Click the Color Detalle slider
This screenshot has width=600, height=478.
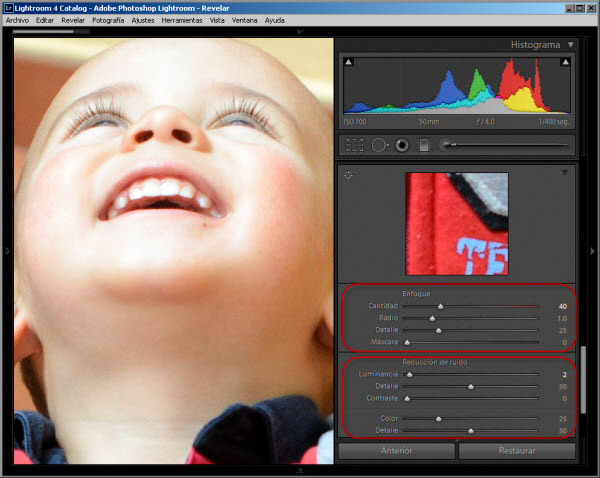(x=471, y=431)
